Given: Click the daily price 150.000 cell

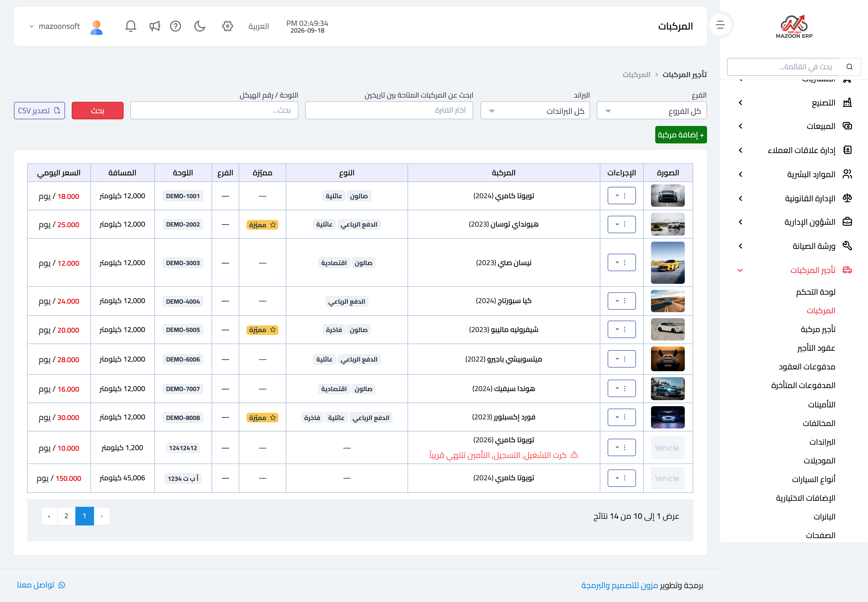Looking at the screenshot, I should pos(59,478).
